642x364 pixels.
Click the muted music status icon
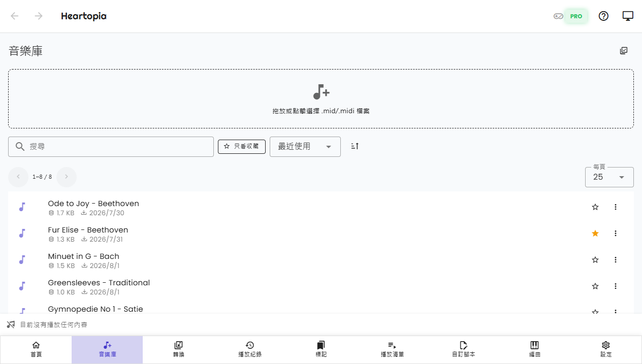[x=11, y=324]
